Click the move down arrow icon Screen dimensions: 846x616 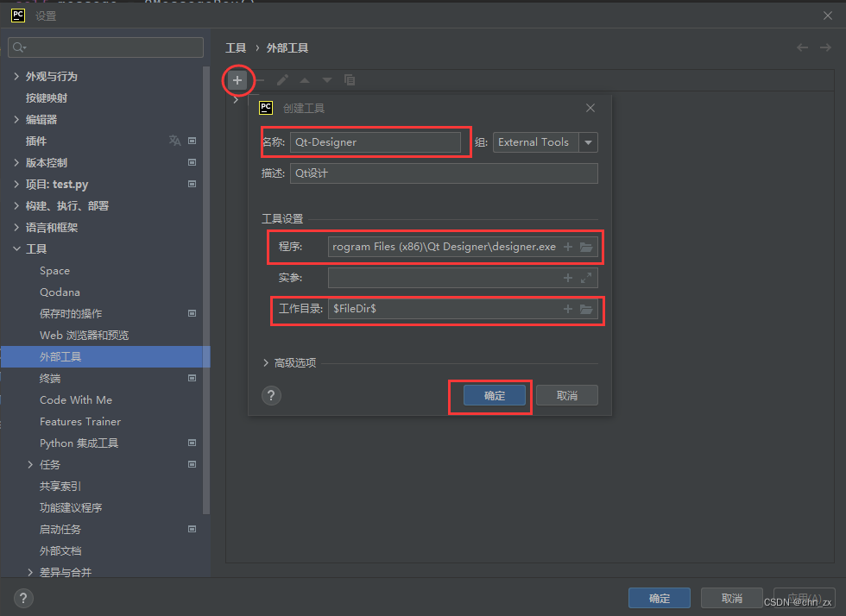(x=327, y=80)
